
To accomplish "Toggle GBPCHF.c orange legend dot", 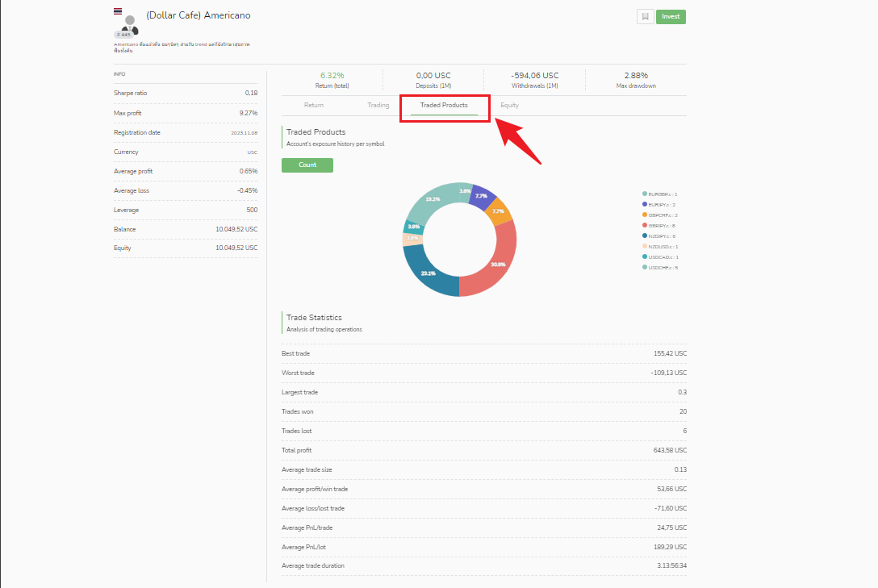I will [x=645, y=215].
